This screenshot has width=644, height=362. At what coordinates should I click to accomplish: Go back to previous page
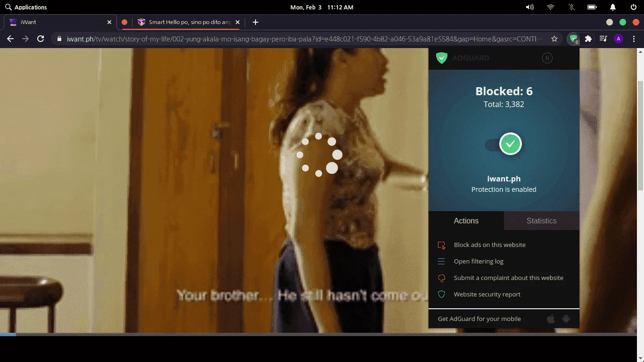[10, 39]
